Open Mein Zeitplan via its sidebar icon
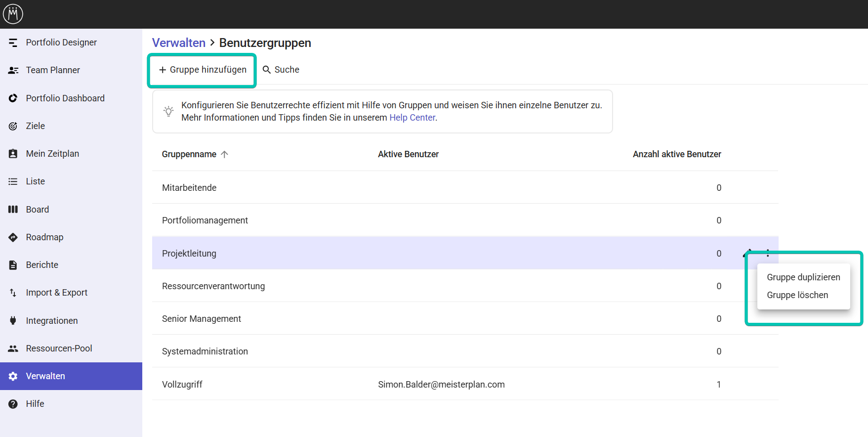Image resolution: width=868 pixels, height=437 pixels. (x=13, y=154)
